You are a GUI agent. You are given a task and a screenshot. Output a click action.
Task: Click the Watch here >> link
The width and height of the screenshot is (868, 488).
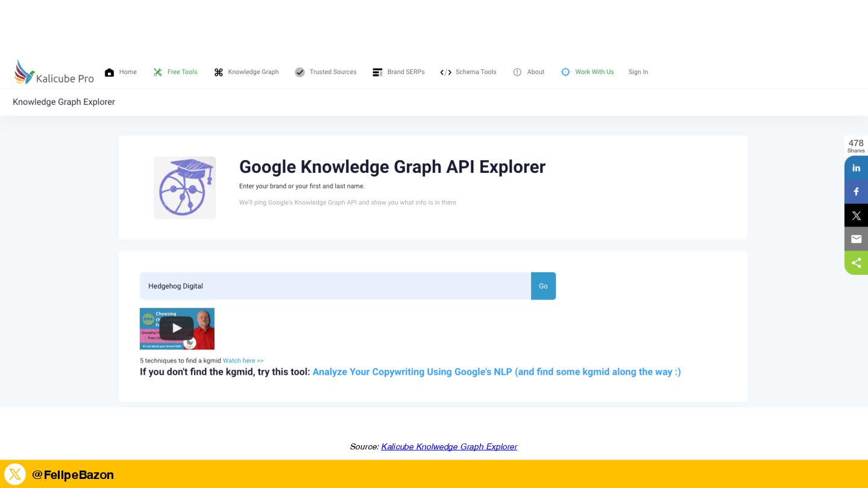click(x=243, y=361)
